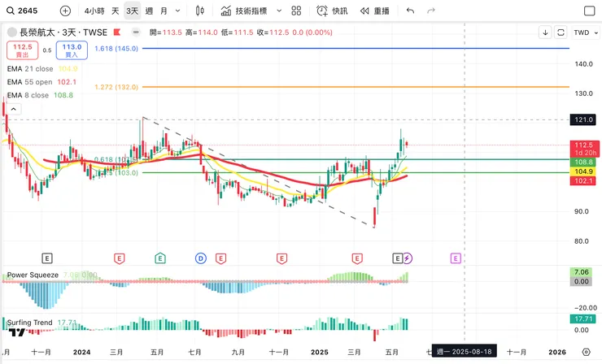Image resolution: width=602 pixels, height=364 pixels.
Task: Click the 週一 2025-08-18 date label
Action: (x=465, y=352)
